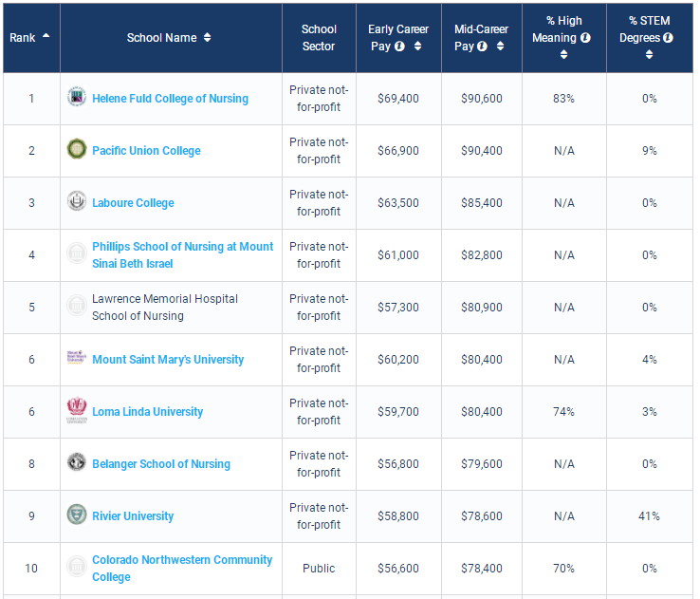This screenshot has width=700, height=599.
Task: Click Belanger School of Nursing logo
Action: click(77, 462)
